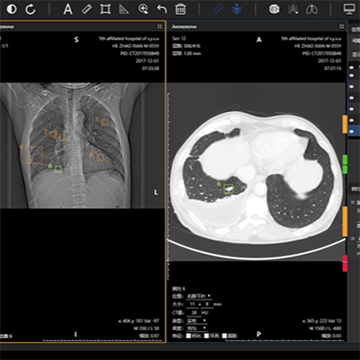The height and width of the screenshot is (360, 360).
Task: Select orange nodule marker 4 on scout image
Action: [x=34, y=155]
